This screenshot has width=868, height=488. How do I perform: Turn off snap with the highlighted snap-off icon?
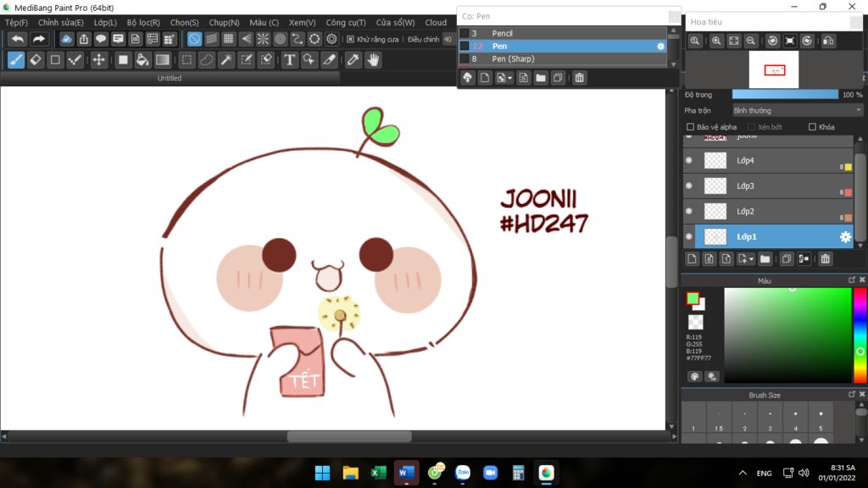[194, 39]
